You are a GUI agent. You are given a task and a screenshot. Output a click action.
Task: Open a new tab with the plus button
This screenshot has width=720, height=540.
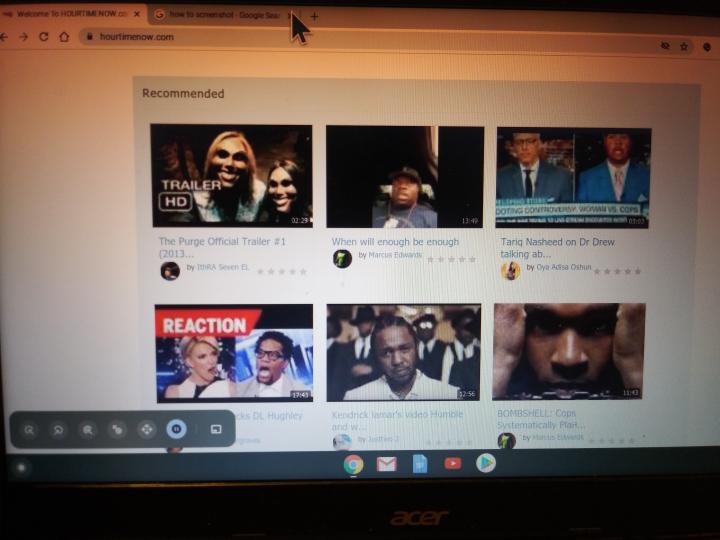coord(315,17)
